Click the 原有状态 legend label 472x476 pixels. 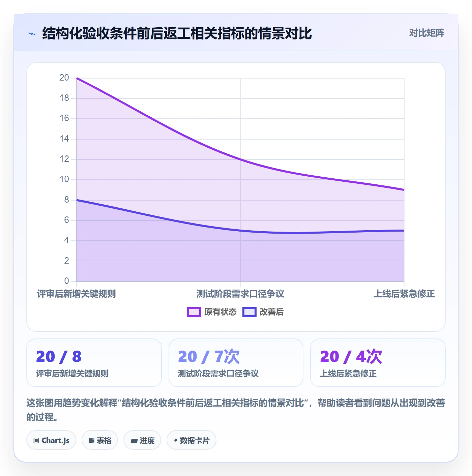tap(220, 312)
